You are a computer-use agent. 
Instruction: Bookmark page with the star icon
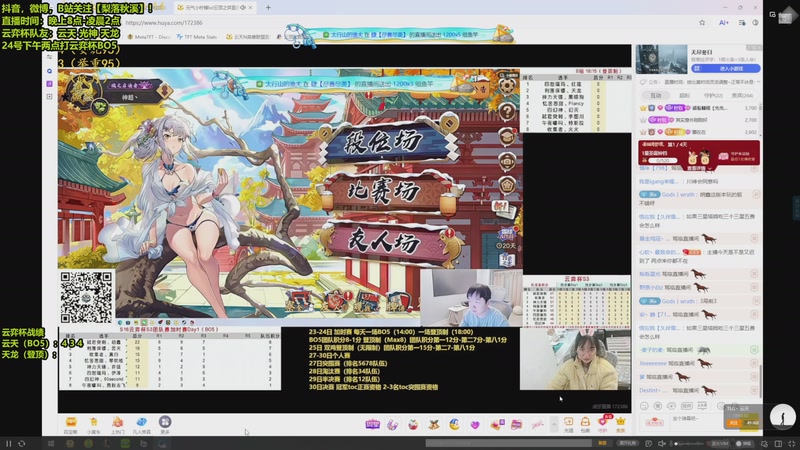(x=702, y=22)
